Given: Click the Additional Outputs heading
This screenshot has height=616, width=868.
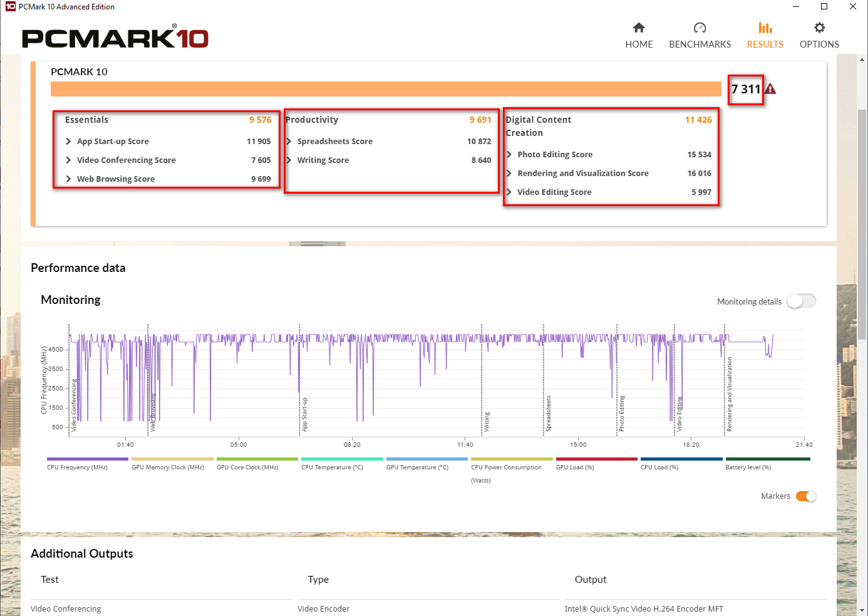Looking at the screenshot, I should click(x=82, y=554).
